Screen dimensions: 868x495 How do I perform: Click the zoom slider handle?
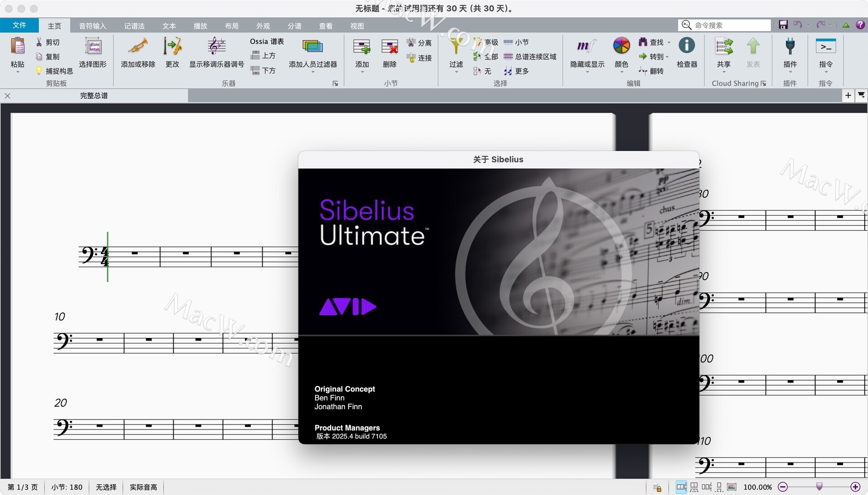coord(819,486)
